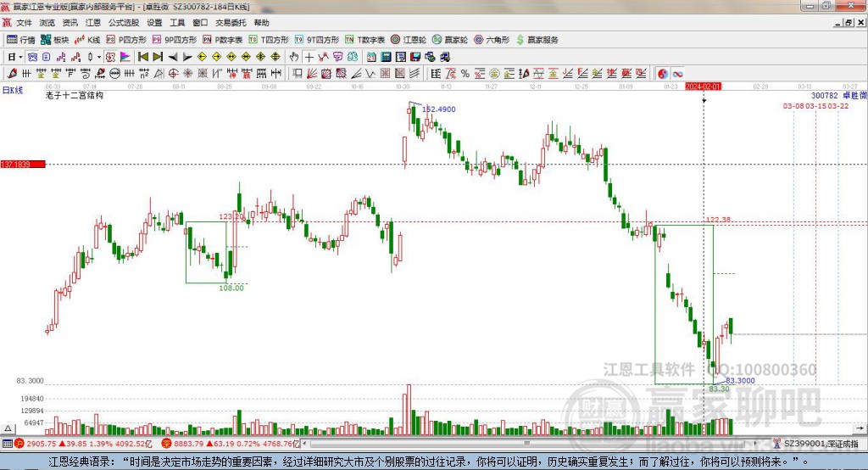Screen dimensions: 868x470
Task: Click the 122.38 red price label
Action: click(718, 220)
